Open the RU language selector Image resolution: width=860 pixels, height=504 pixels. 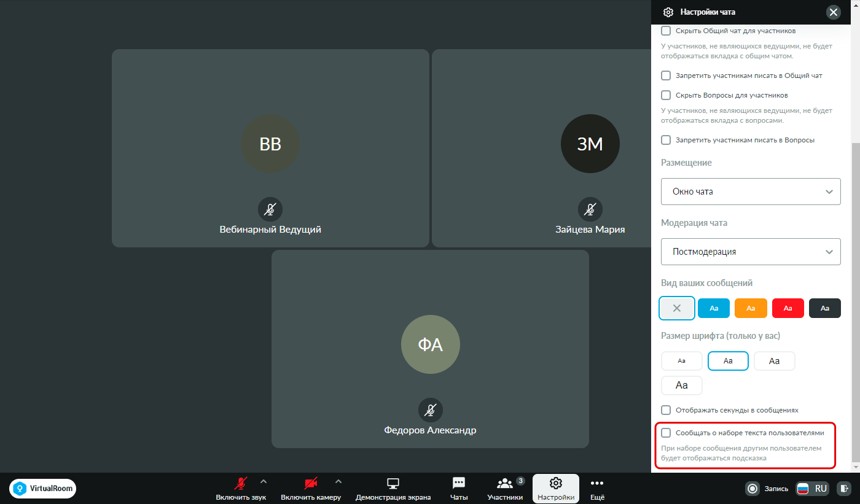[x=812, y=489]
